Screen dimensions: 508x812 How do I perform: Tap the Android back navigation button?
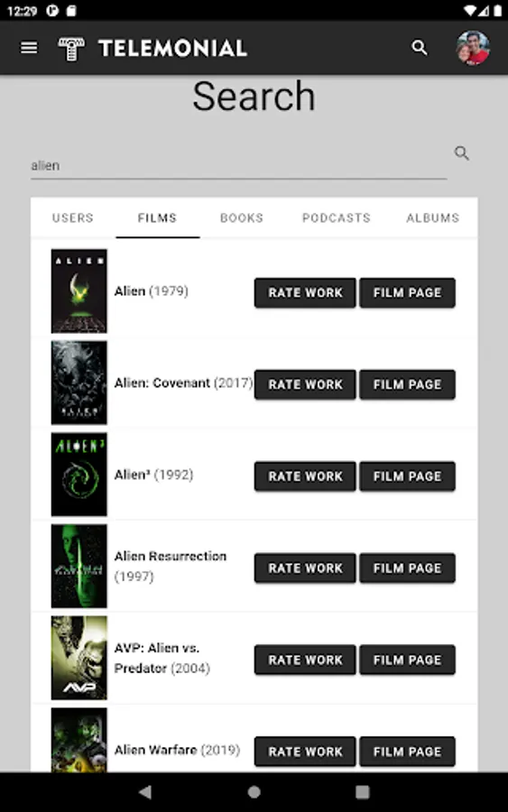(x=145, y=792)
